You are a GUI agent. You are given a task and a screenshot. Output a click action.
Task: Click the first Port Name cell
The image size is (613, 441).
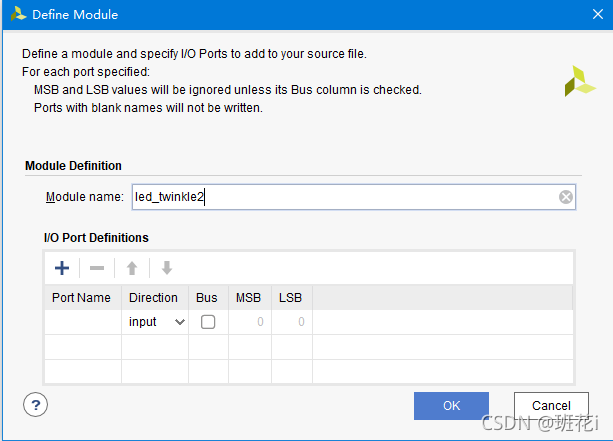(x=83, y=322)
